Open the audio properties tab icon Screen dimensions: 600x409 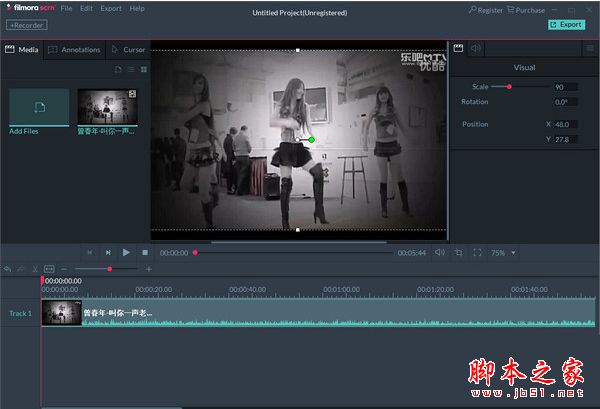pos(476,48)
